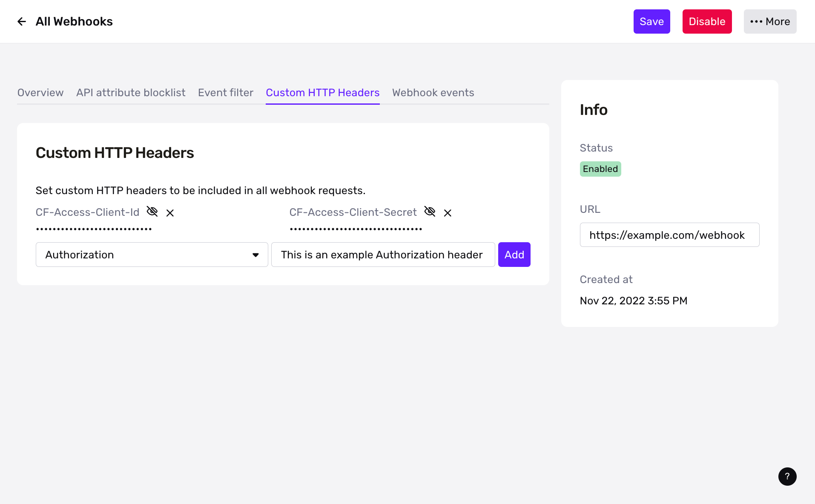Click the back arrow next to All Webhooks
This screenshot has width=815, height=504.
coord(21,21)
